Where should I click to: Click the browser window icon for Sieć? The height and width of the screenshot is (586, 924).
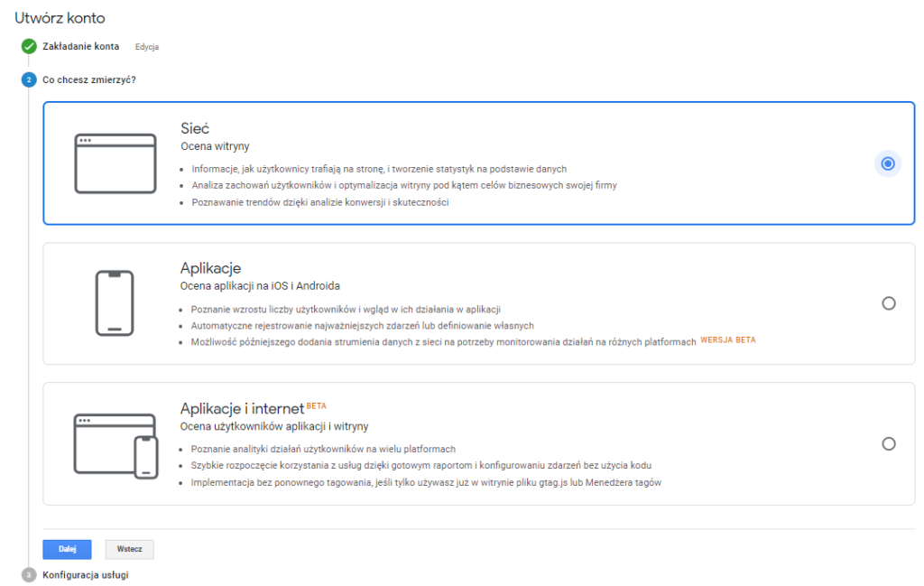pos(115,163)
